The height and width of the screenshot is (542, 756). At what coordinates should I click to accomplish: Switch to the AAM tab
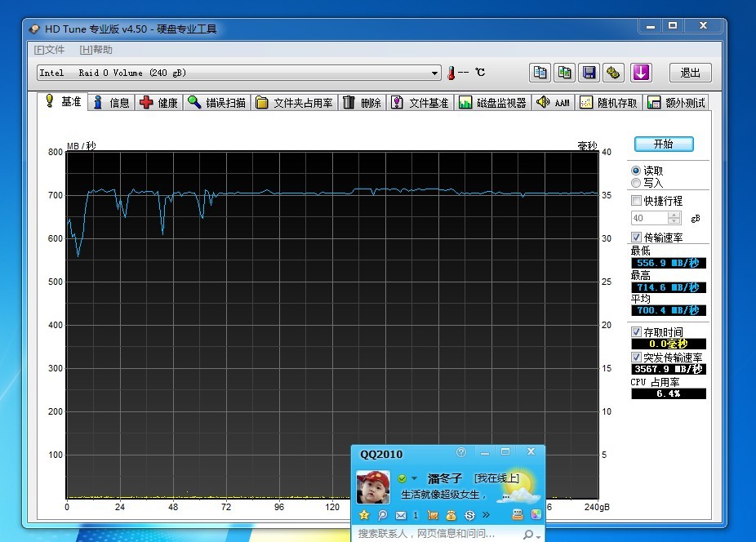point(553,103)
